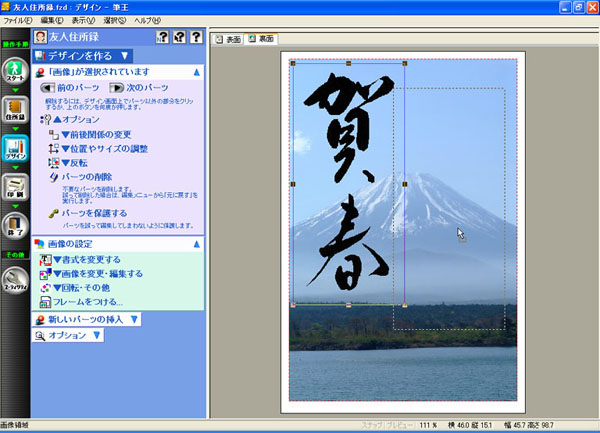
Task: Click the 前のパーツ left arrow button
Action: (x=48, y=88)
